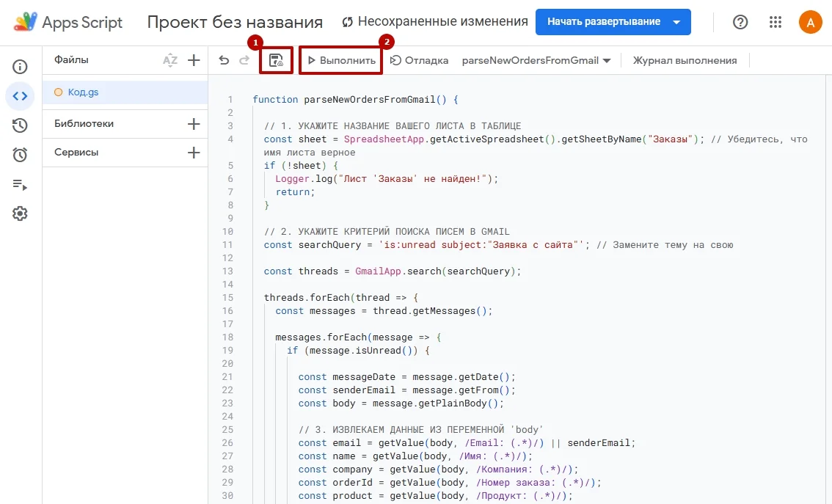Click the redo arrow in editor toolbar
The image size is (832, 504).
244,60
